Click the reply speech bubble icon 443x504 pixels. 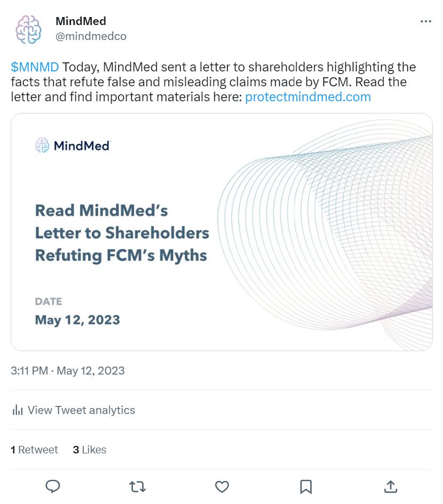coord(52,486)
